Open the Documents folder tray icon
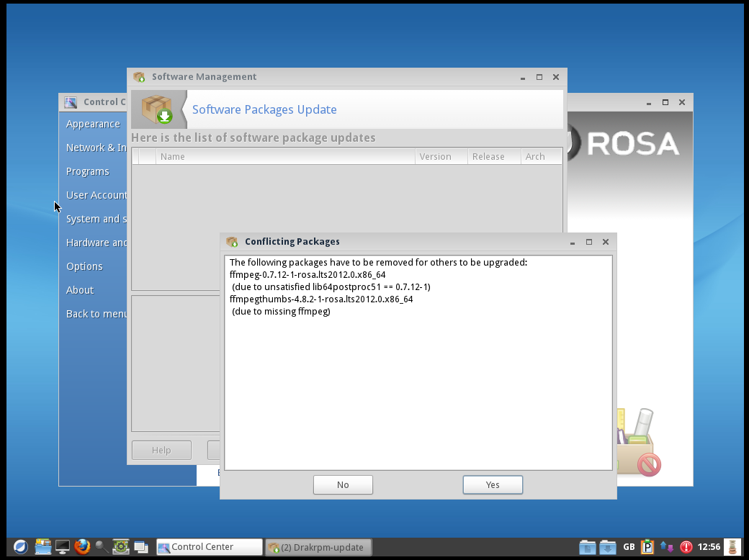 click(588, 547)
